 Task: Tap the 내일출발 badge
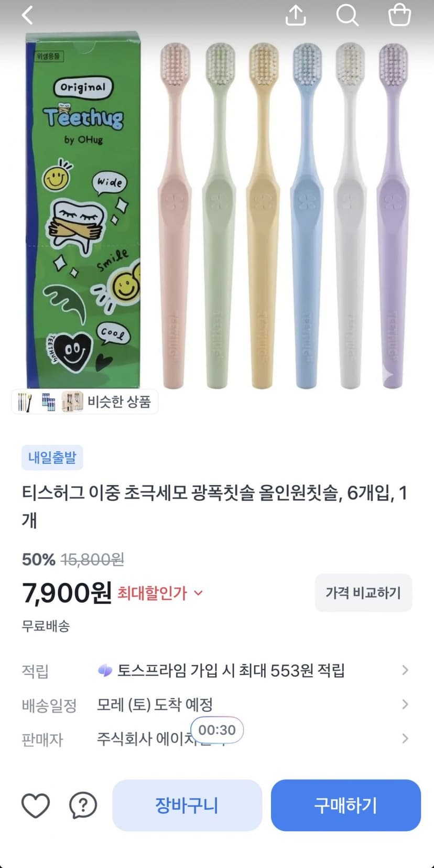coord(52,458)
